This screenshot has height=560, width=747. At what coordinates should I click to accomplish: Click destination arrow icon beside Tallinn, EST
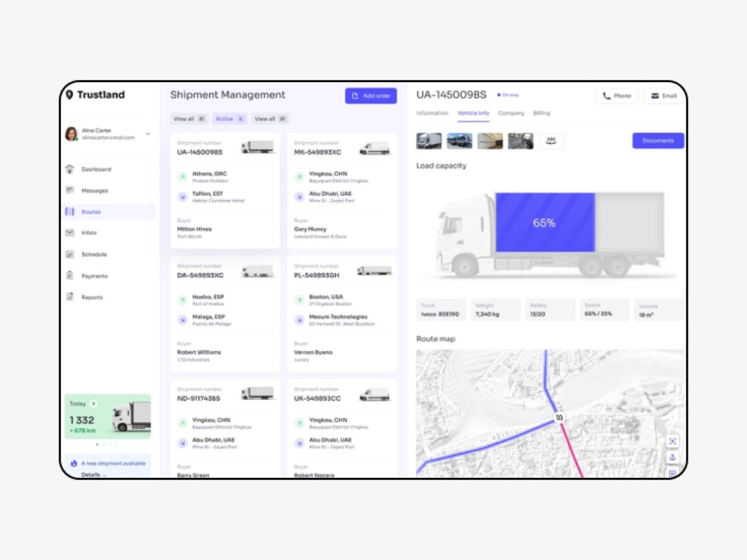182,197
